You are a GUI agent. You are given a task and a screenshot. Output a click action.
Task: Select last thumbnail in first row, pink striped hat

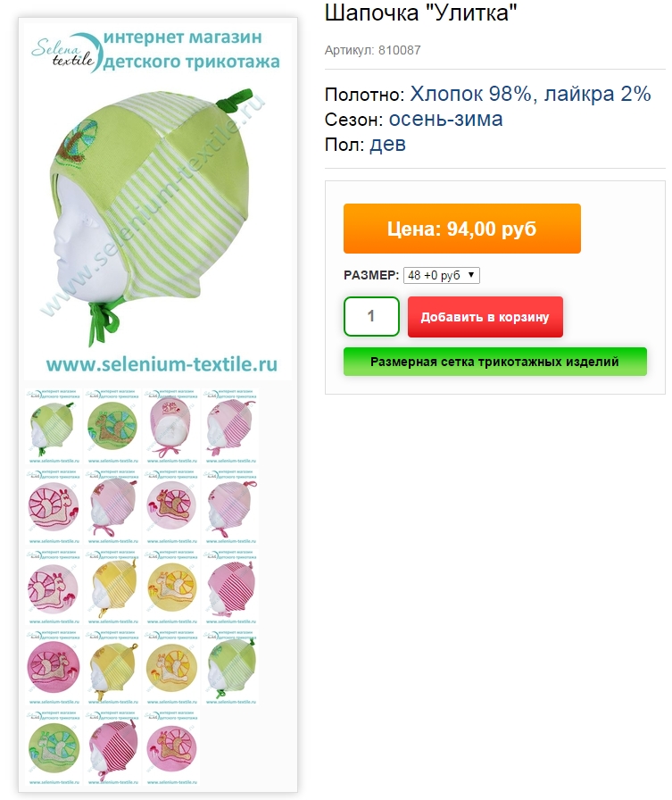pos(230,427)
